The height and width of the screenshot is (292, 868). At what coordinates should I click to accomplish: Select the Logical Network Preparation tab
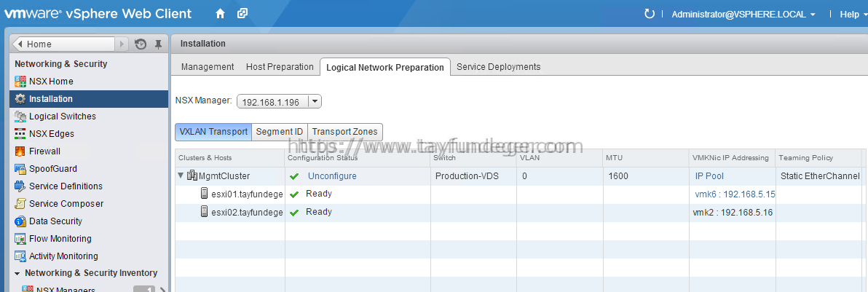coord(384,67)
